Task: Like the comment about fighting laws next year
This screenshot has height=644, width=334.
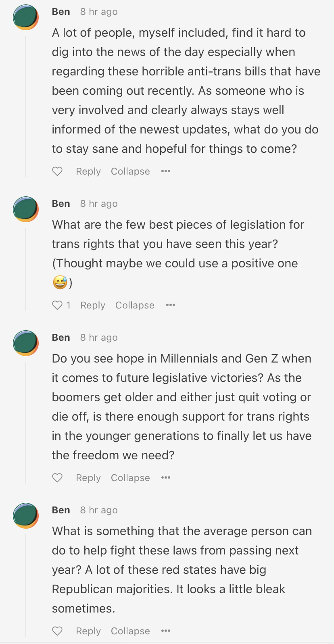Action: [57, 631]
